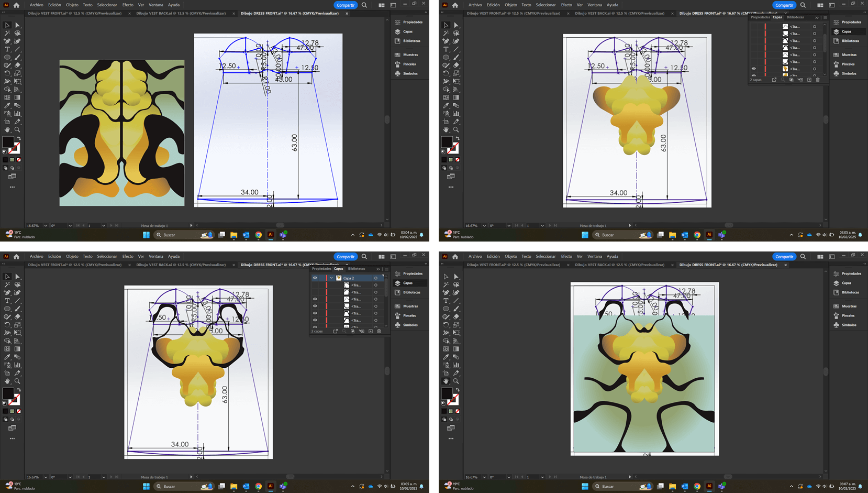
Task: Select the Line Segment tool in top-right window
Action: click(456, 49)
